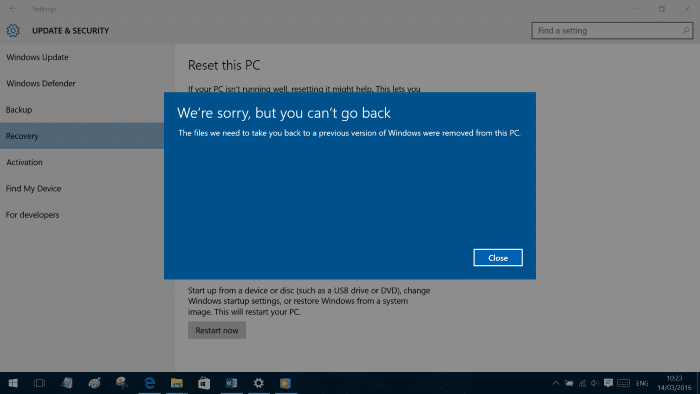Image resolution: width=700 pixels, height=394 pixels.
Task: Open the Action Center notification icon
Action: coord(608,383)
